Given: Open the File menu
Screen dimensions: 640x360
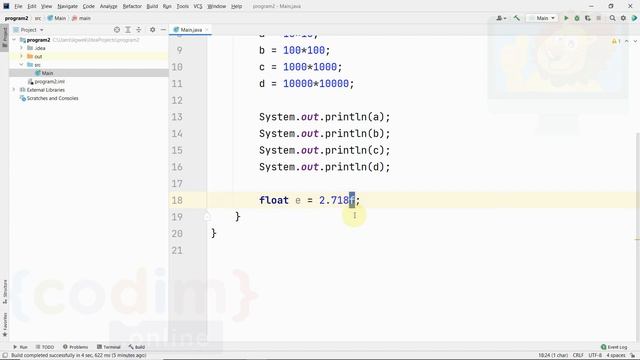Looking at the screenshot, I should pos(18,7).
